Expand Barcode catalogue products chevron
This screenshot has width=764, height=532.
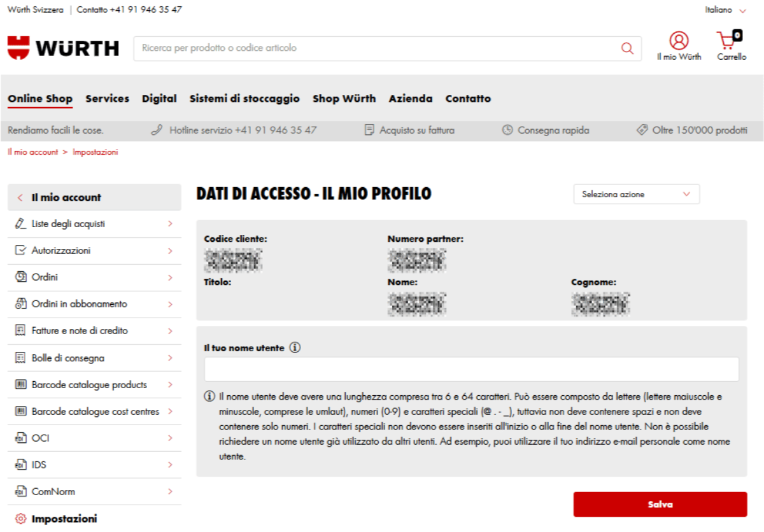[170, 384]
